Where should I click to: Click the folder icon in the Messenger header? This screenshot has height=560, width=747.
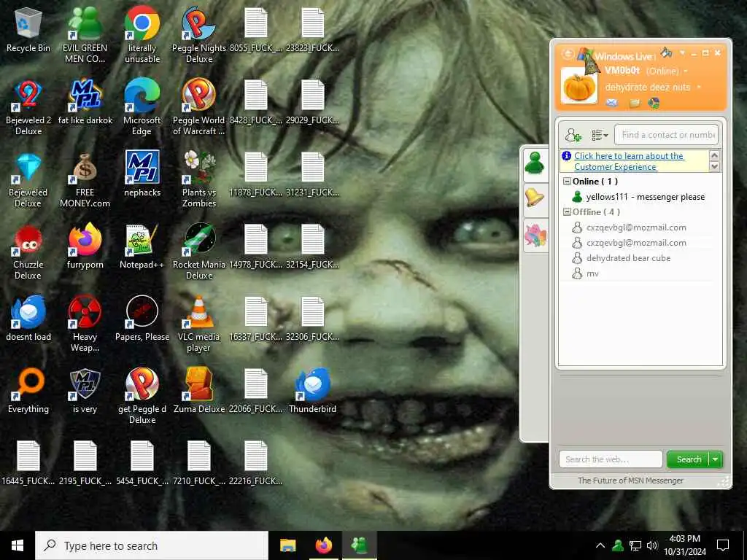point(634,103)
